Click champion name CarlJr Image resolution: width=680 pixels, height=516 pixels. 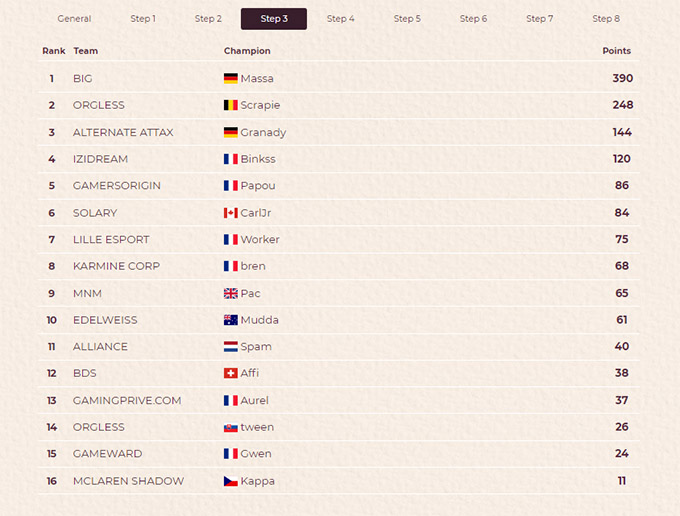(x=256, y=213)
